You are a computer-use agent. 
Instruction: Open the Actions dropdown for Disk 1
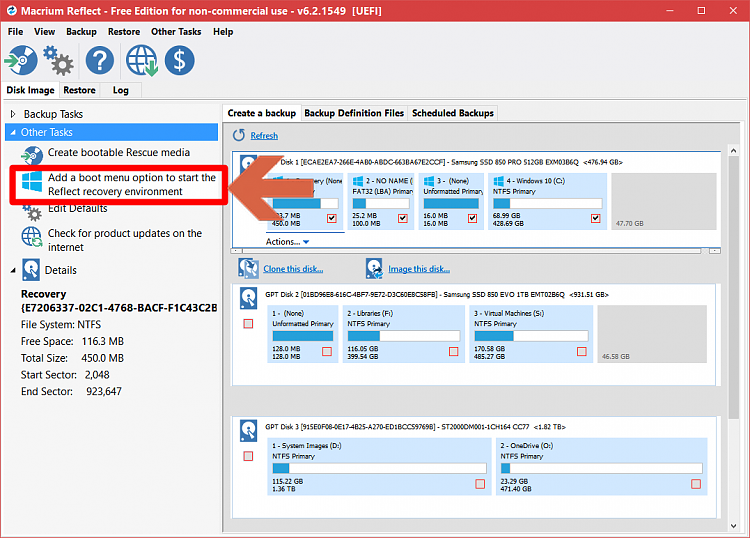(x=287, y=242)
